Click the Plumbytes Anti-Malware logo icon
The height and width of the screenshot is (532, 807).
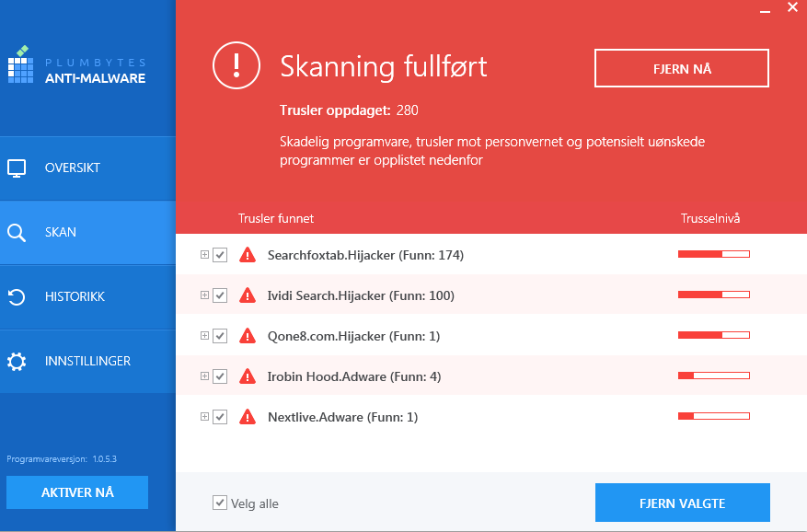(21, 65)
